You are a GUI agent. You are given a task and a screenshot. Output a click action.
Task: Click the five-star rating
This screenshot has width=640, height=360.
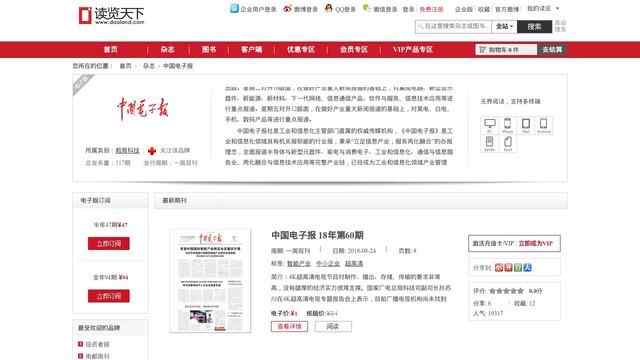[x=506, y=291]
